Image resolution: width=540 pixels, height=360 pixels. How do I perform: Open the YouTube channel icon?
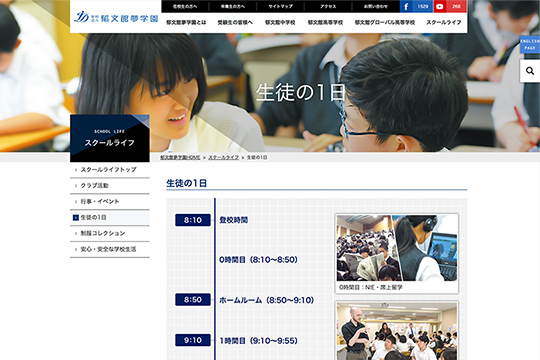tap(440, 6)
